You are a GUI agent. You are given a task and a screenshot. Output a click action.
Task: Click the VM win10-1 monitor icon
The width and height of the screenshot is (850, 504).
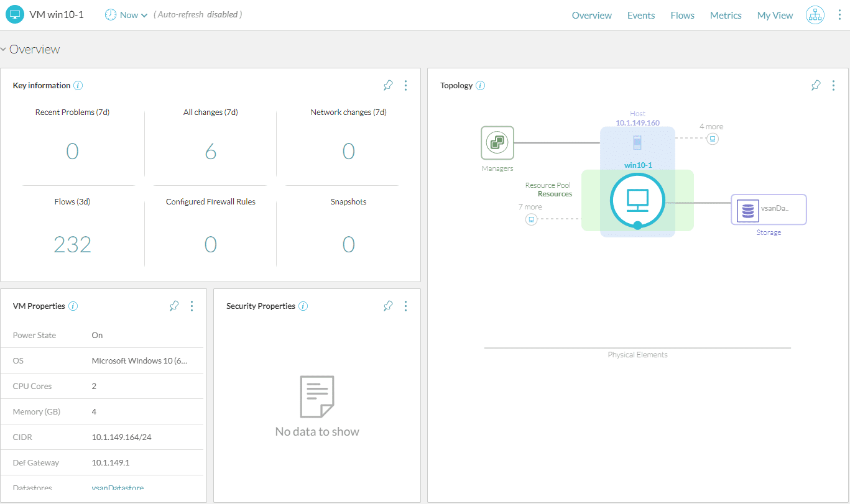[637, 201]
